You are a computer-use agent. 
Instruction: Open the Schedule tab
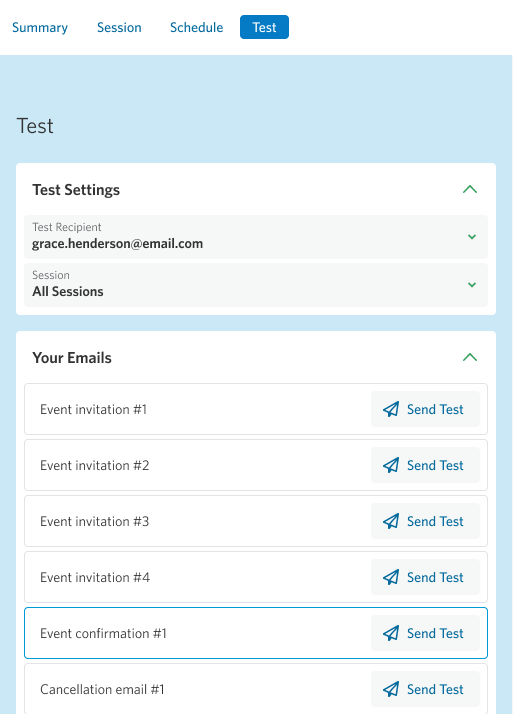[197, 27]
